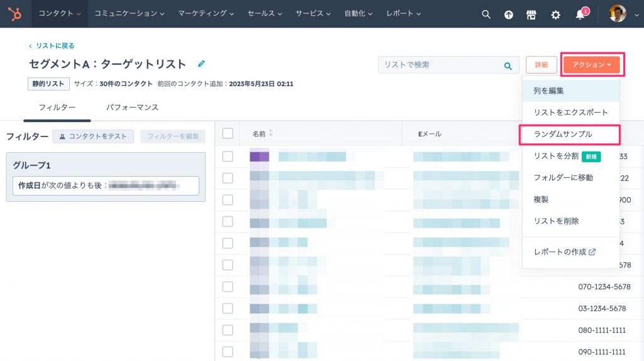Screen dimensions: 644x361
Task: Choose リストを削除 menu item
Action: click(x=571, y=221)
